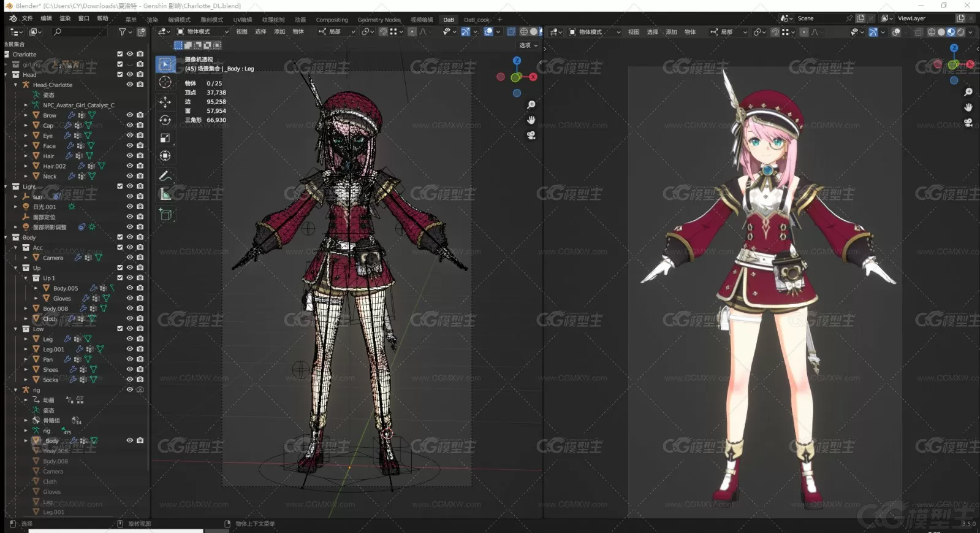Click the 日光.001 light bulb icon
The height and width of the screenshot is (533, 980).
(26, 207)
